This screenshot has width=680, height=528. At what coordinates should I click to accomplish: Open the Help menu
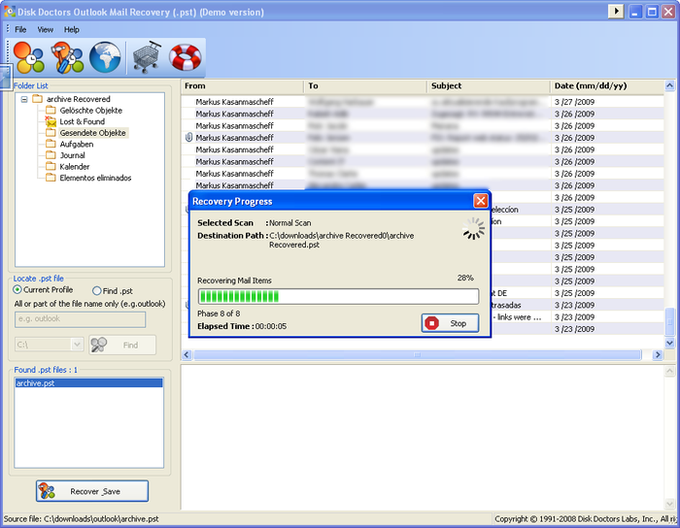click(72, 29)
